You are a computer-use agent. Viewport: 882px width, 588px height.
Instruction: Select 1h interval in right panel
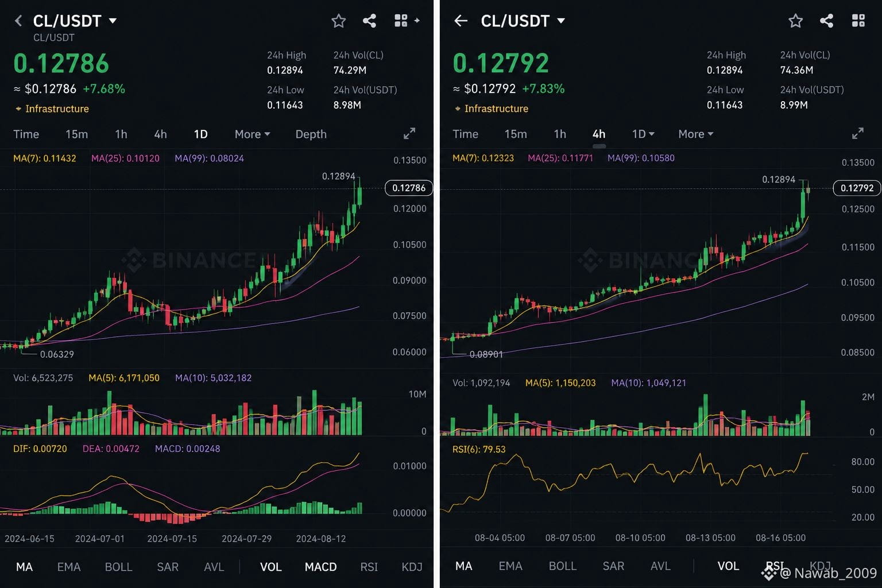click(560, 134)
